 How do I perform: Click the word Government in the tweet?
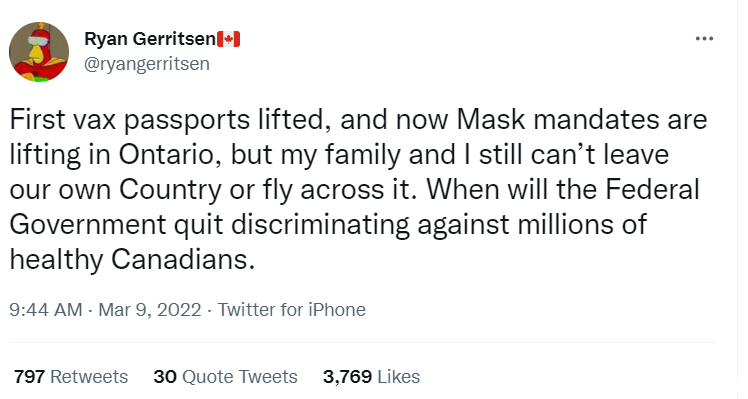(88, 225)
